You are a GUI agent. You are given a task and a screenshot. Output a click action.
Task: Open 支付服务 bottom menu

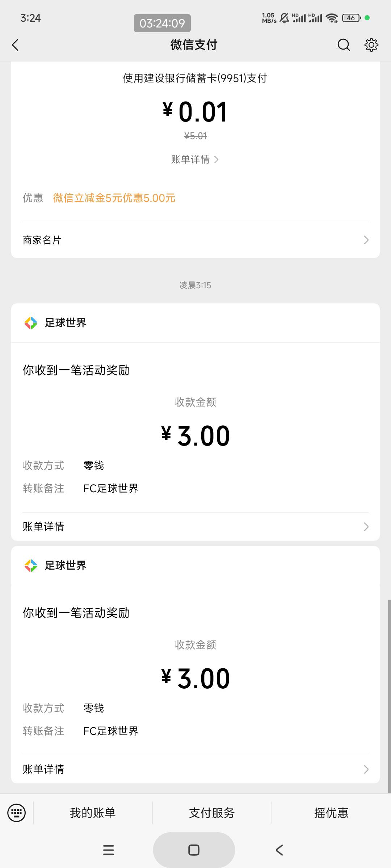click(212, 813)
